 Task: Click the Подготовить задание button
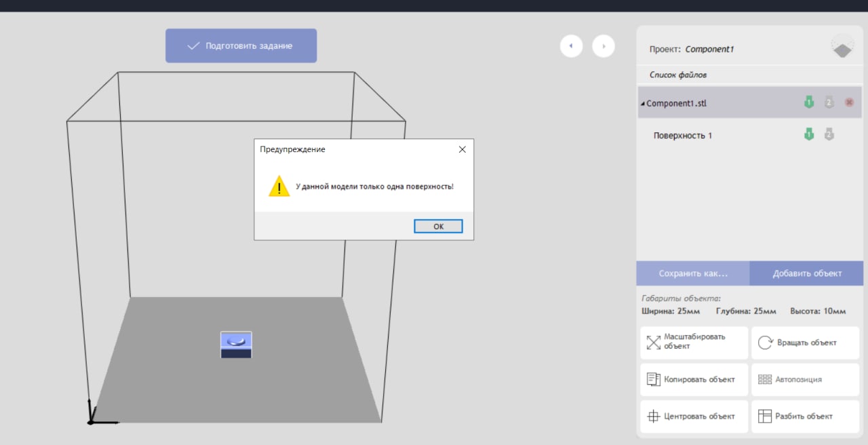point(241,45)
